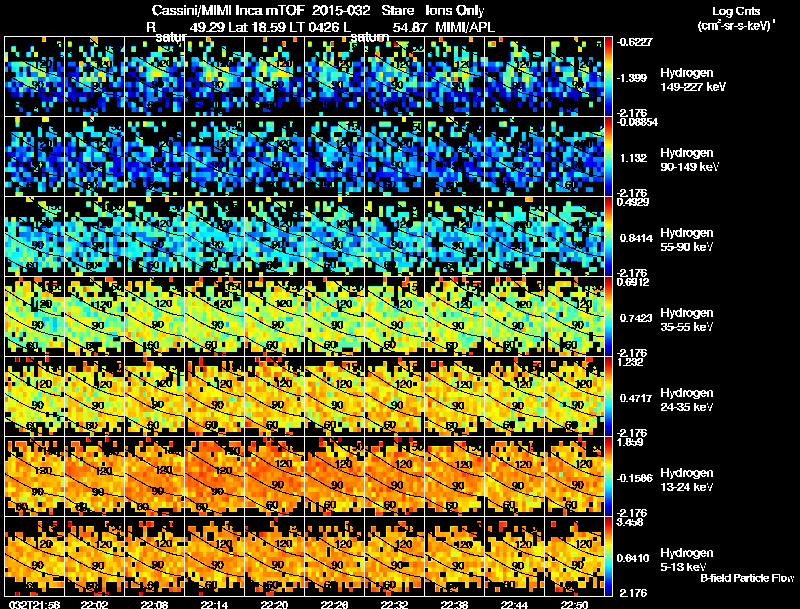
Task: Click the 22:50 time axis label
Action: [574, 604]
